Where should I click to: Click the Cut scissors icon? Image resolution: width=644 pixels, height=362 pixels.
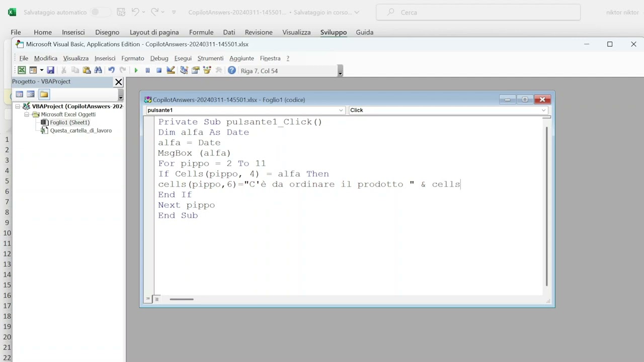click(64, 70)
